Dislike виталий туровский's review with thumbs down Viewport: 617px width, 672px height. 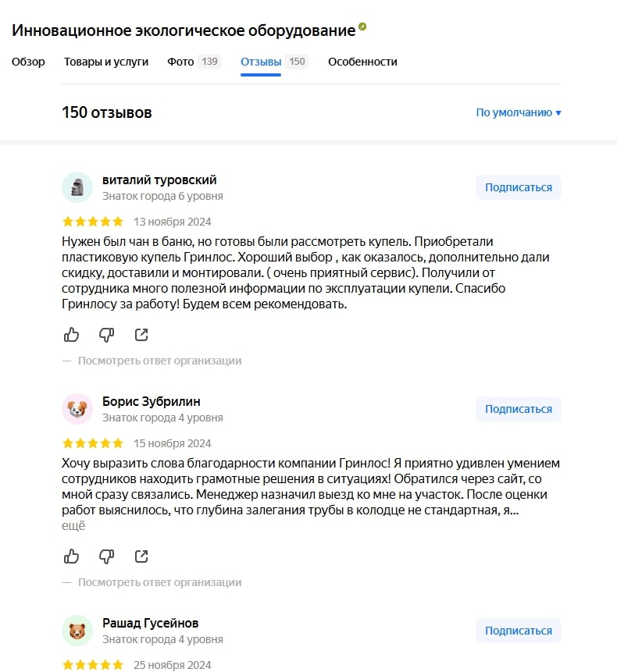coord(107,335)
